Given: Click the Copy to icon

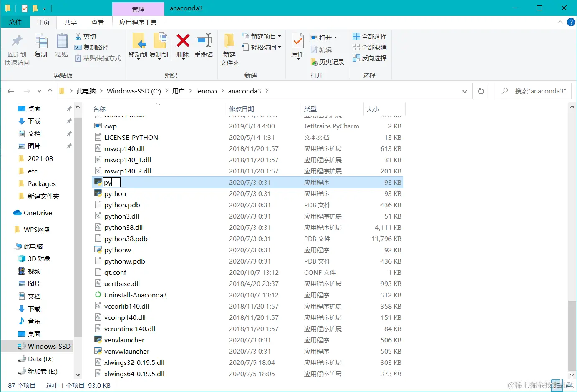Looking at the screenshot, I should pyautogui.click(x=160, y=40).
